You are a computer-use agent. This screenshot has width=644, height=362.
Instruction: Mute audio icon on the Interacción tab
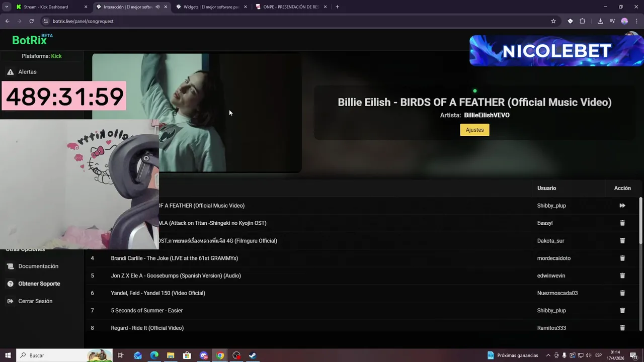click(157, 7)
